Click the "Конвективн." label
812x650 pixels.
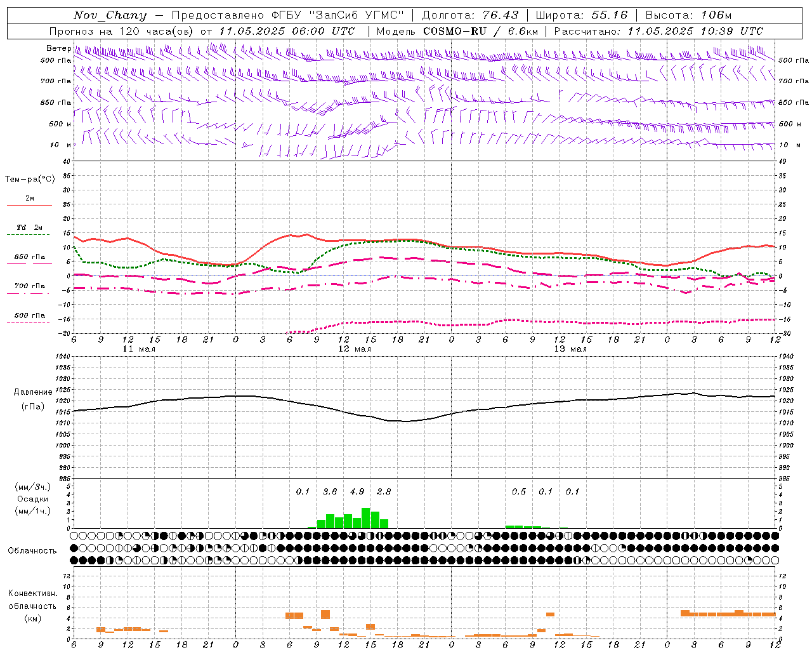[x=32, y=594]
